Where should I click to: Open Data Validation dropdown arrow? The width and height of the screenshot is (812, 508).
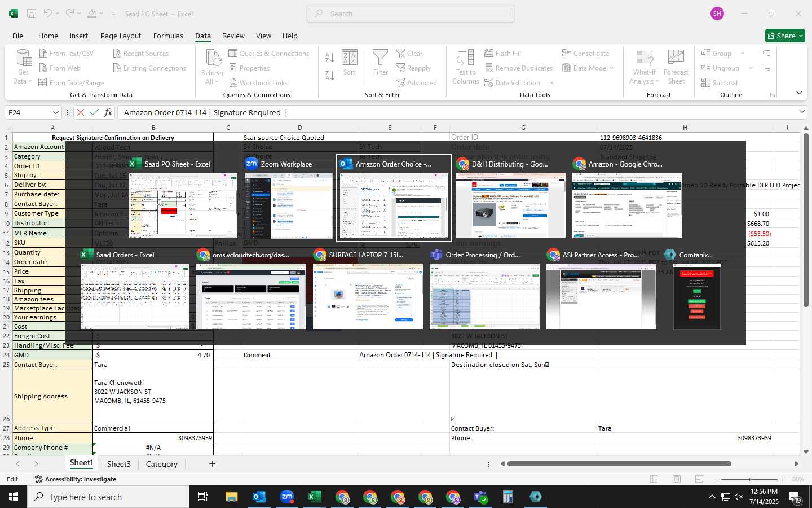tap(551, 83)
